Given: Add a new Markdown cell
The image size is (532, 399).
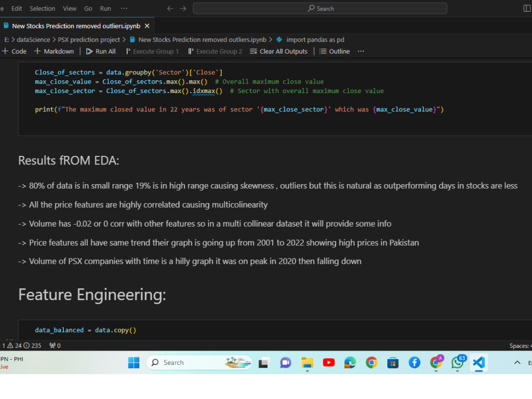Looking at the screenshot, I should coord(54,51).
